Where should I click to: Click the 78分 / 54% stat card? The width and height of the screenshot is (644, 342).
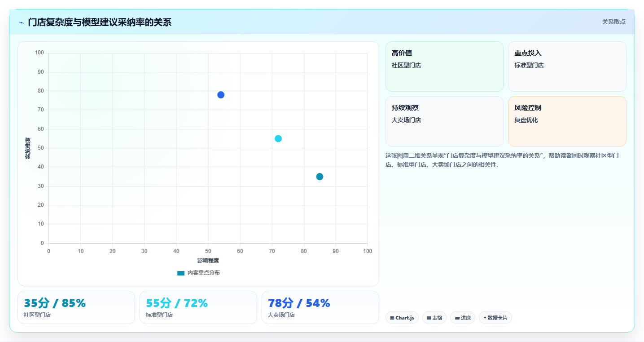click(320, 307)
